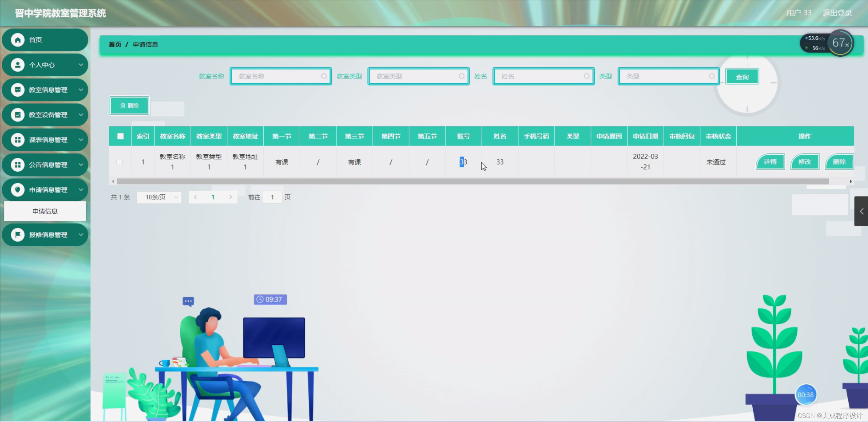
Task: Collapse the 申请信息管理 menu chevron
Action: pyautogui.click(x=81, y=190)
